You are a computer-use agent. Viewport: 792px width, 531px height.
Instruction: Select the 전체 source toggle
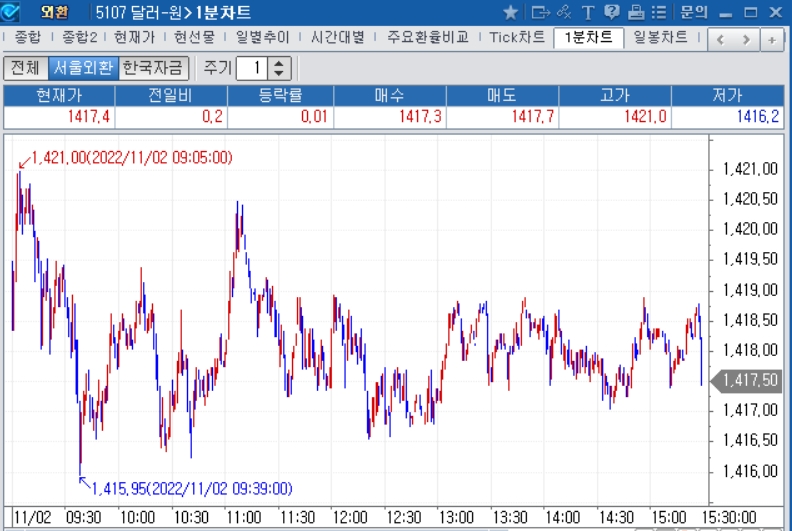click(26, 68)
